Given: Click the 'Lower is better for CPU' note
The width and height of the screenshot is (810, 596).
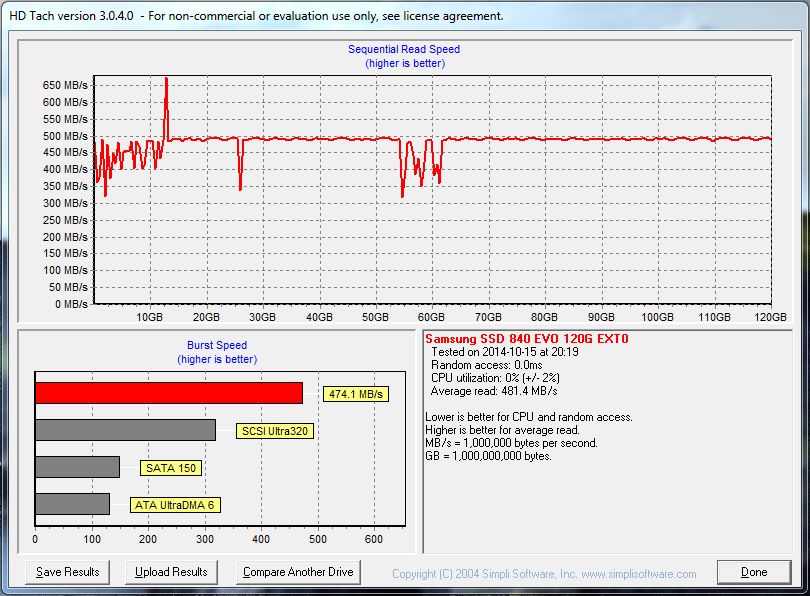Looking at the screenshot, I should 528,417.
